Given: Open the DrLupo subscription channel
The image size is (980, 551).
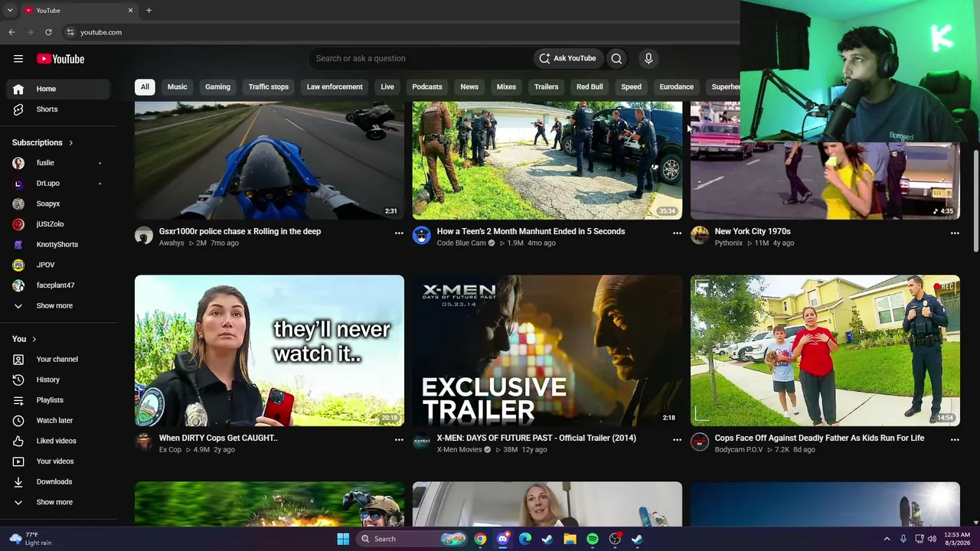Looking at the screenshot, I should [x=58, y=184].
